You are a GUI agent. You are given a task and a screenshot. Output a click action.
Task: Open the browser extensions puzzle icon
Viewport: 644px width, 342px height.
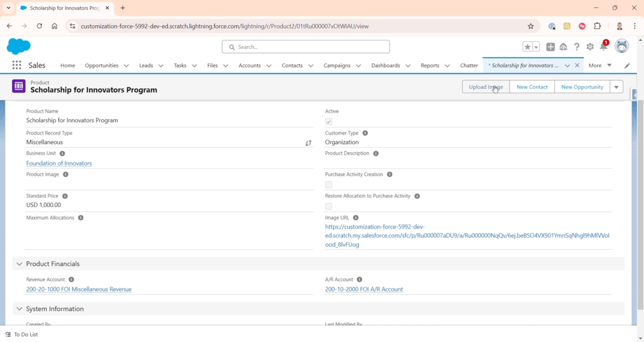pyautogui.click(x=597, y=26)
